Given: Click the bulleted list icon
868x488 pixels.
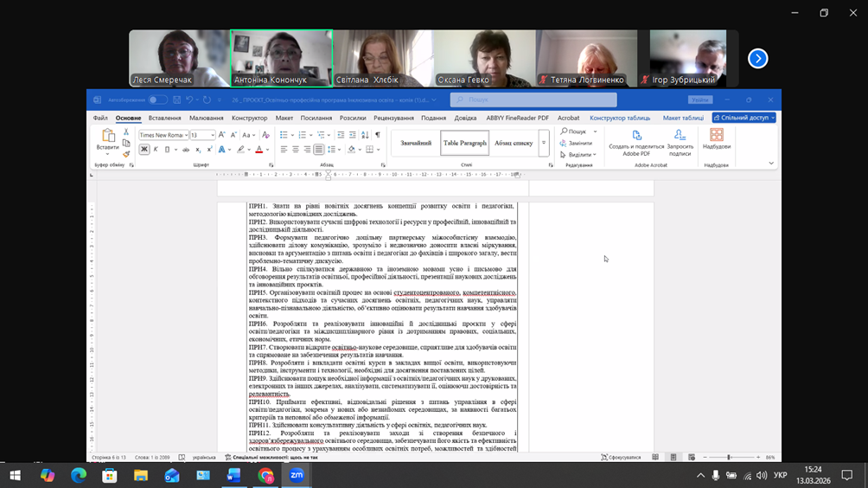Looking at the screenshot, I should coord(284,135).
